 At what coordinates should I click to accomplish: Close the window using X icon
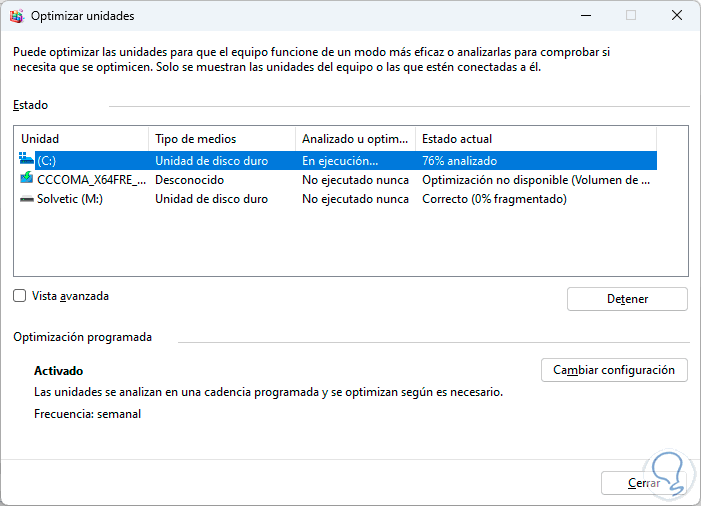click(x=677, y=16)
